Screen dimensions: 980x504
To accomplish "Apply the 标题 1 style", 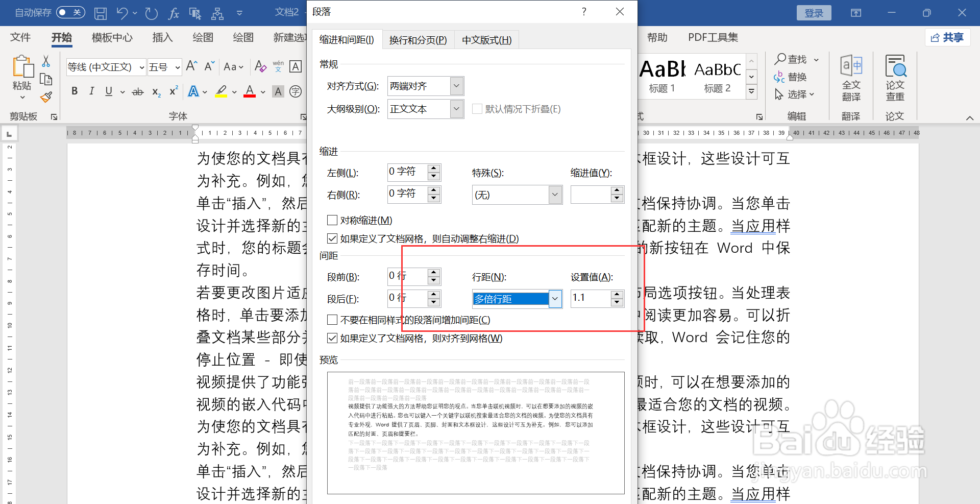I will (662, 77).
